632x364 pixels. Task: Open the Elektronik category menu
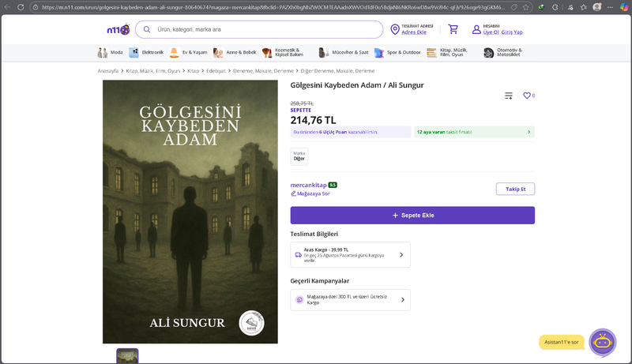(147, 53)
